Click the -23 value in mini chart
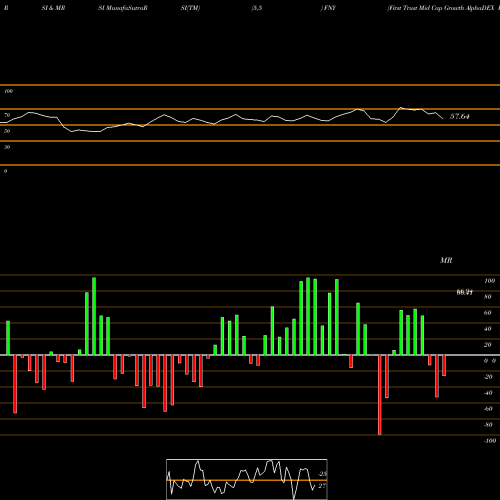 pos(323,474)
